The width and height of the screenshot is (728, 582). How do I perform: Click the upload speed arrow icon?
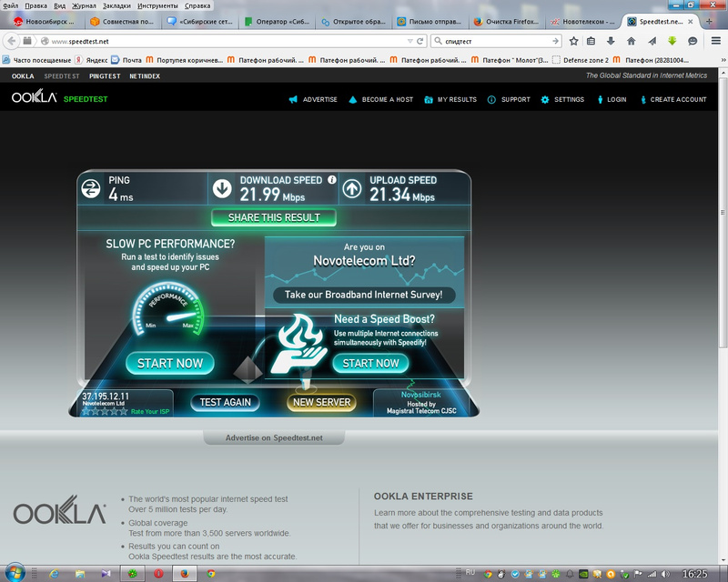pyautogui.click(x=352, y=188)
